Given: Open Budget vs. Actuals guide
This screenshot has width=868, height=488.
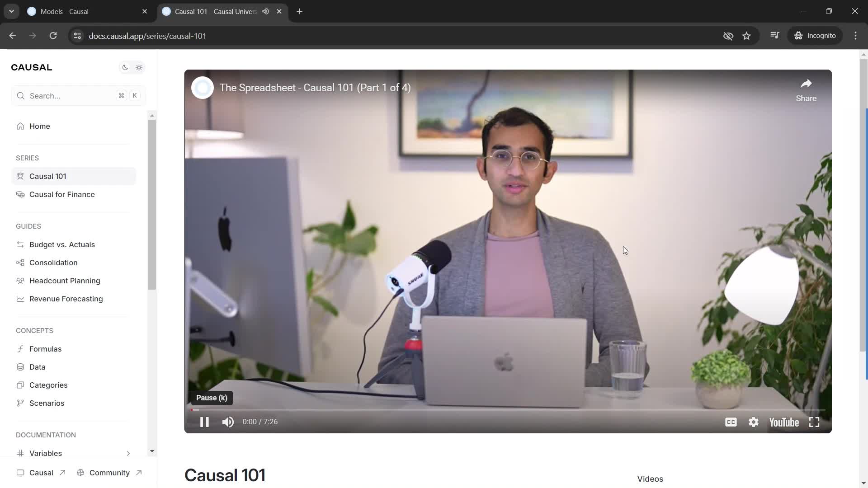Looking at the screenshot, I should 62,244.
